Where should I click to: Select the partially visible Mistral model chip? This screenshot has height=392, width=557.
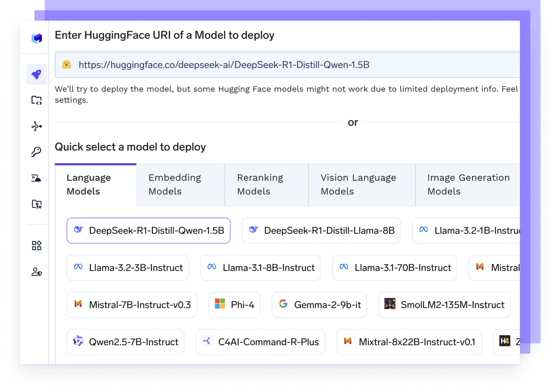[494, 268]
